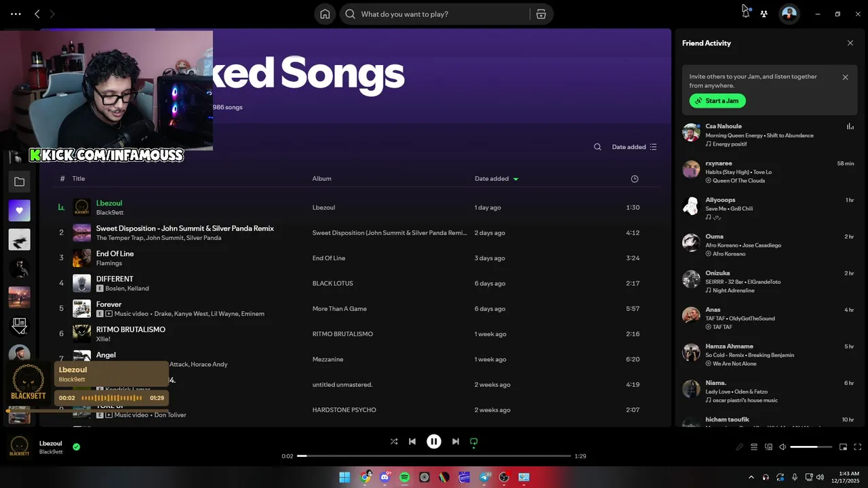This screenshot has width=868, height=488.
Task: Open the Date added sort options dropdown
Action: 634,147
